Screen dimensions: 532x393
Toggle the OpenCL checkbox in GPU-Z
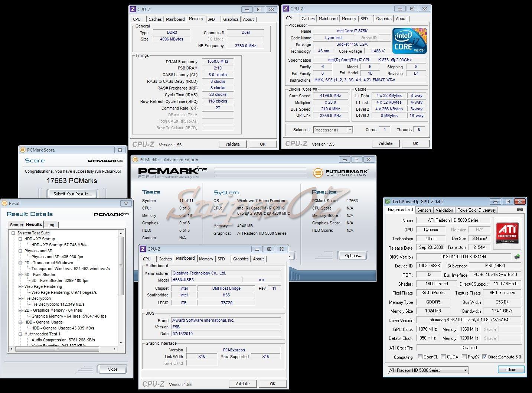(x=420, y=357)
